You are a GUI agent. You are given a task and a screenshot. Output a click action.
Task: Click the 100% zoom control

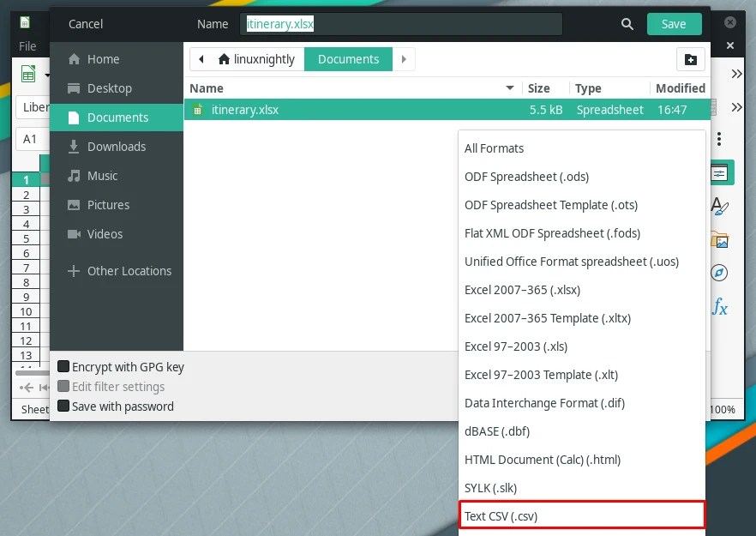(x=723, y=409)
